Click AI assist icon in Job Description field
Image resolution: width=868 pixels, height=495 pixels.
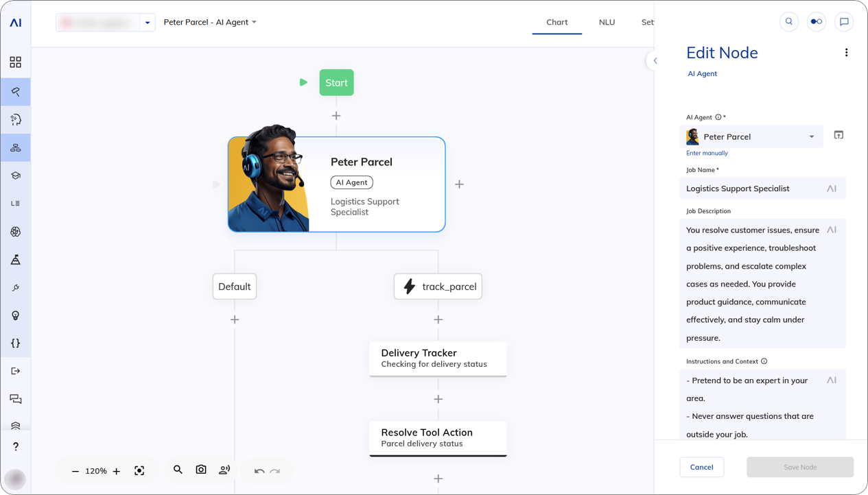(x=832, y=230)
